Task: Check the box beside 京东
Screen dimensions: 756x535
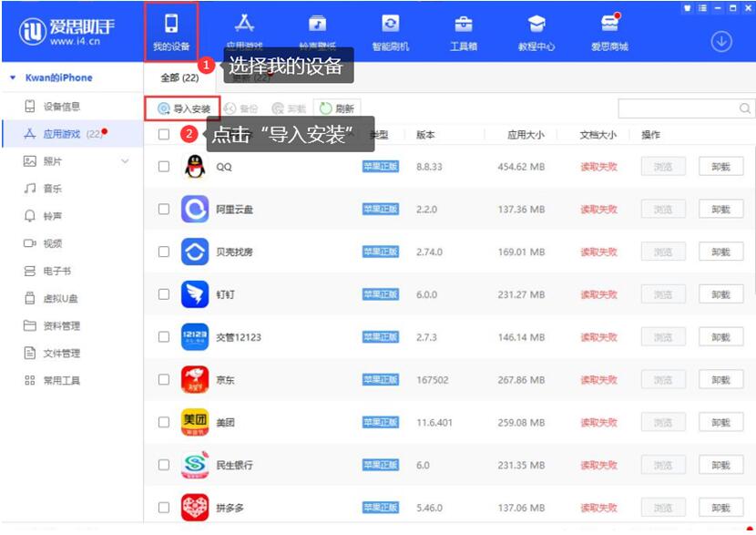Action: [164, 380]
